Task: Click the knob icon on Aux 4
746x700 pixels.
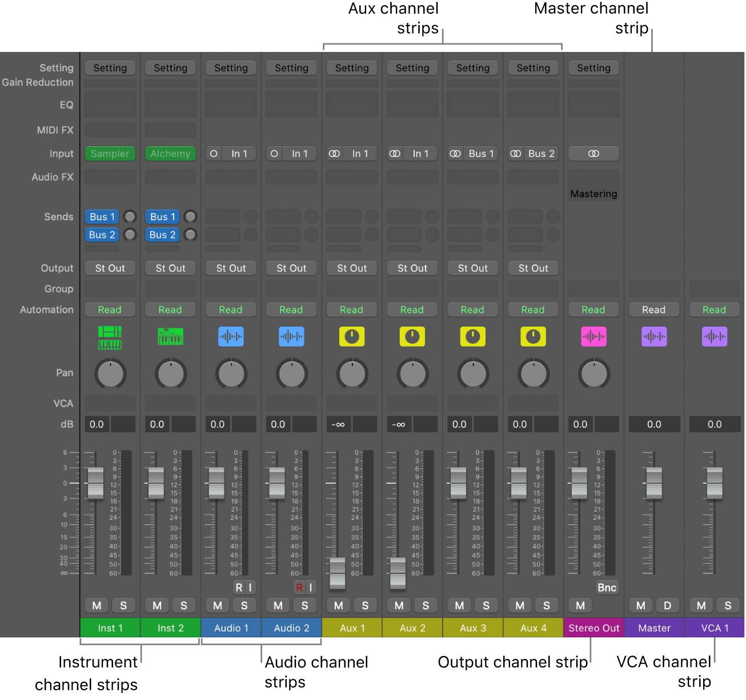Action: pyautogui.click(x=533, y=337)
